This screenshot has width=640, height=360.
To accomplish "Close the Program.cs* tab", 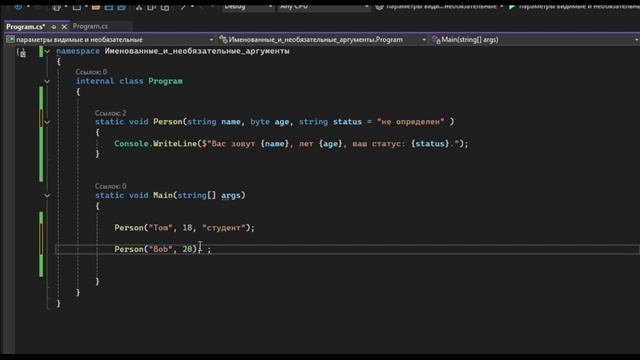I will (64, 27).
